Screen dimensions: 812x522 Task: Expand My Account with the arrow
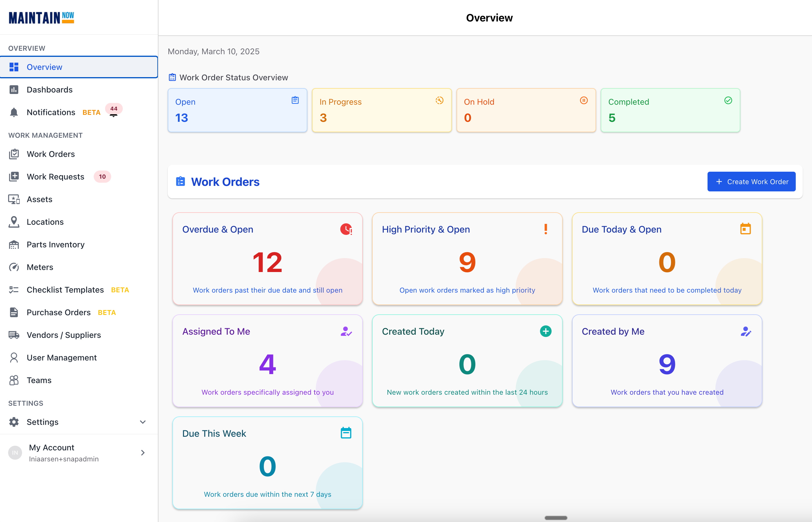point(143,453)
